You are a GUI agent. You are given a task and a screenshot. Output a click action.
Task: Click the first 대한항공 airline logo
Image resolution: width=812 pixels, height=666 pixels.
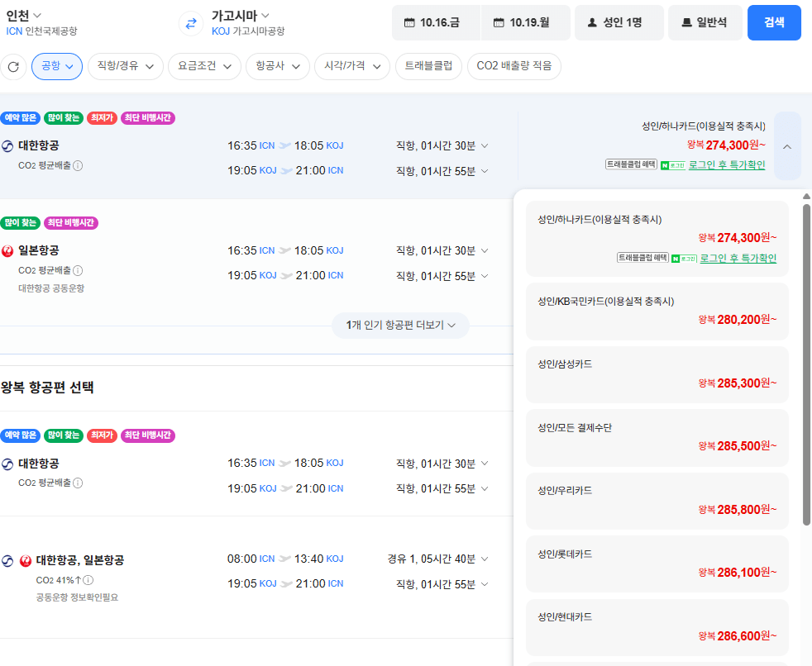tap(7, 146)
